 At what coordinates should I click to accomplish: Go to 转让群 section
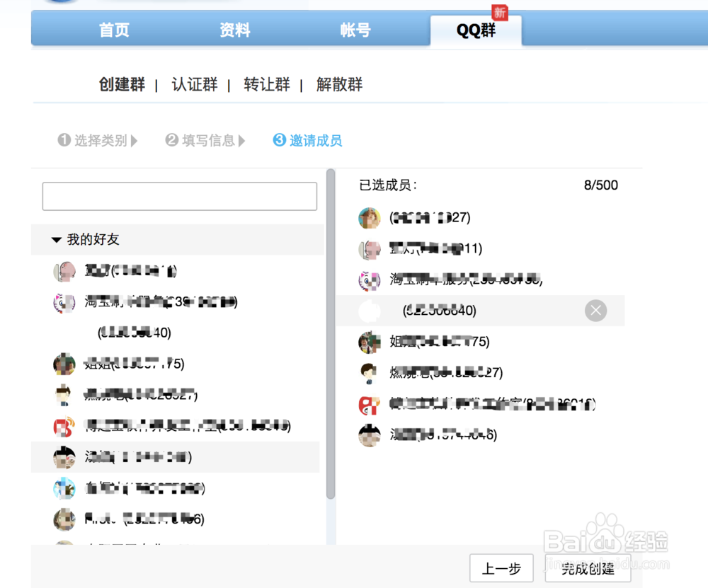tap(267, 84)
